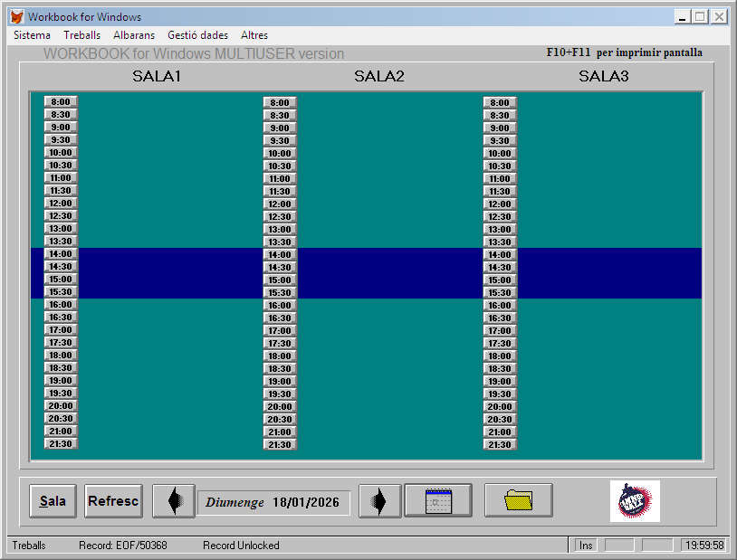The height and width of the screenshot is (560, 737).
Task: Open the yellow folder button
Action: pyautogui.click(x=518, y=500)
